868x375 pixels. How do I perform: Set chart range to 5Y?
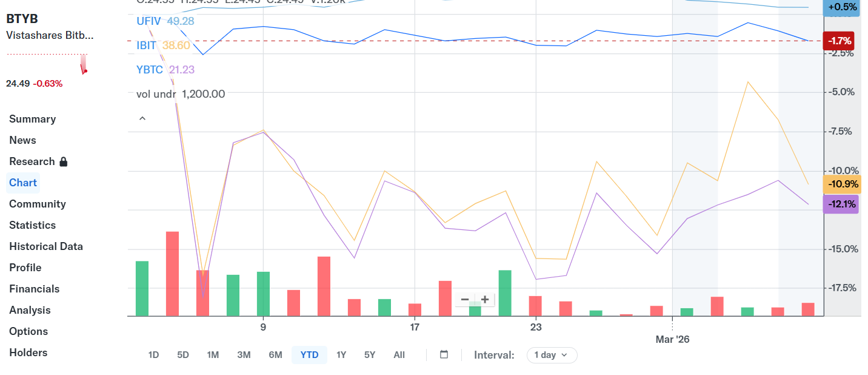pyautogui.click(x=370, y=355)
